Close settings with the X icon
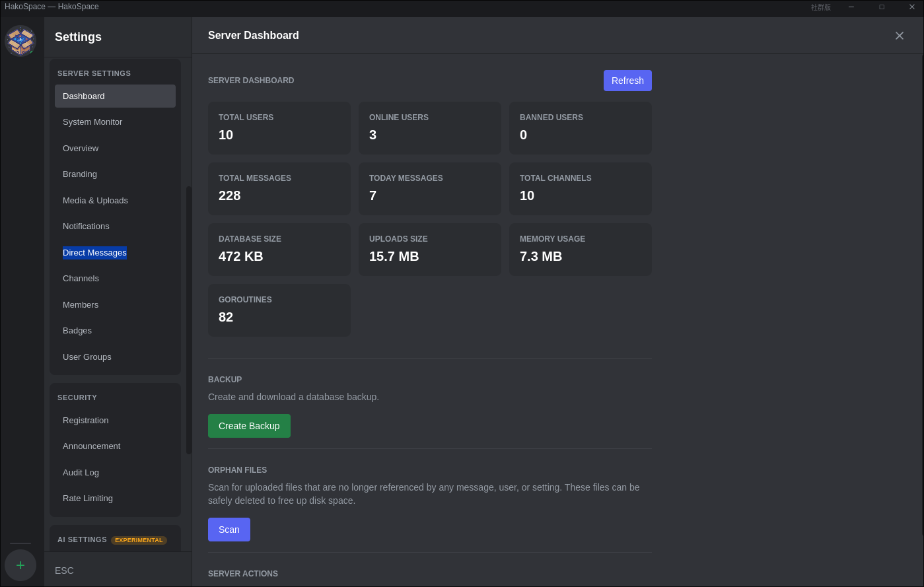This screenshot has height=587, width=924. (899, 36)
